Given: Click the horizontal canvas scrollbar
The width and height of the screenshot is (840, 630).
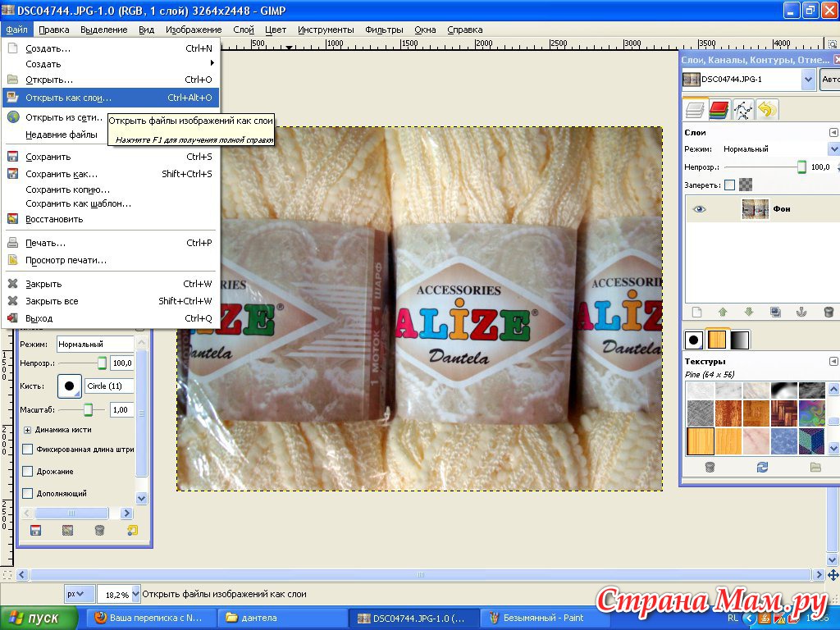Looking at the screenshot, I should click(421, 575).
